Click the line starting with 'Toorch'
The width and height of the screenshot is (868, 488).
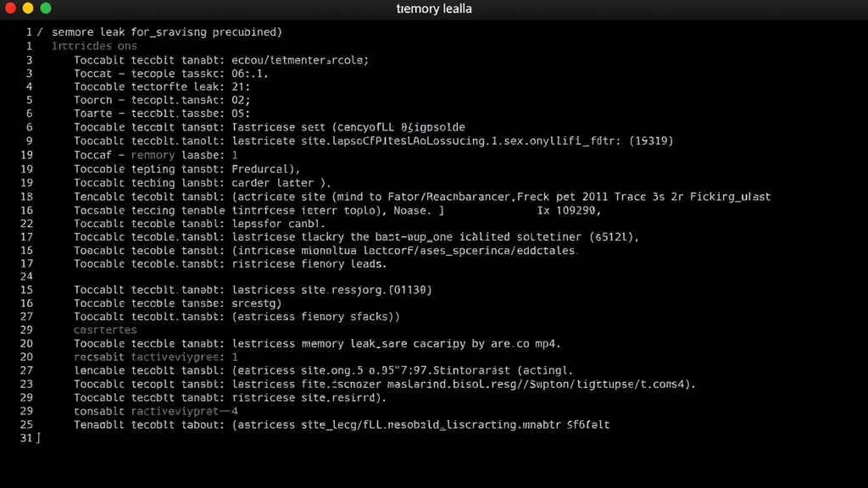162,100
